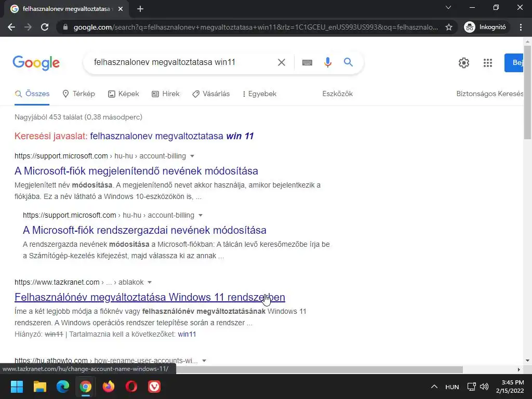Focus the Google search input field
This screenshot has width=532, height=399.
181,62
